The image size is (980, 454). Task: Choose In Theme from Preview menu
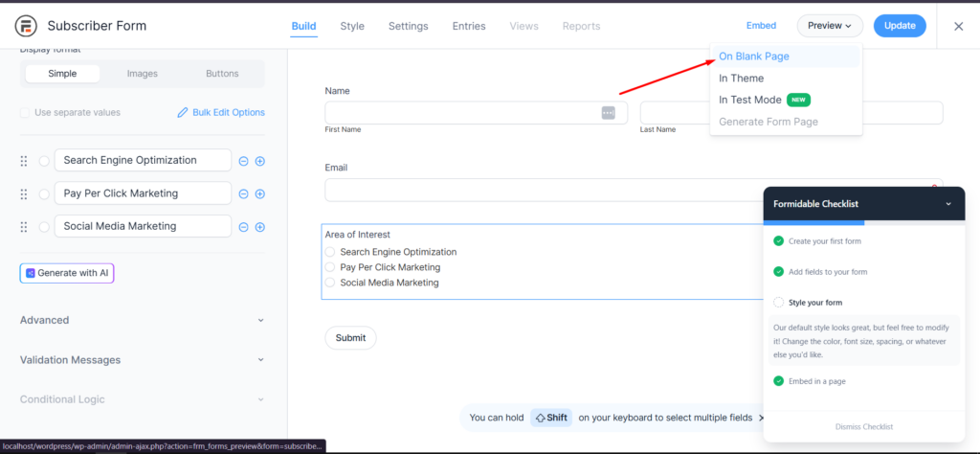pyautogui.click(x=742, y=79)
